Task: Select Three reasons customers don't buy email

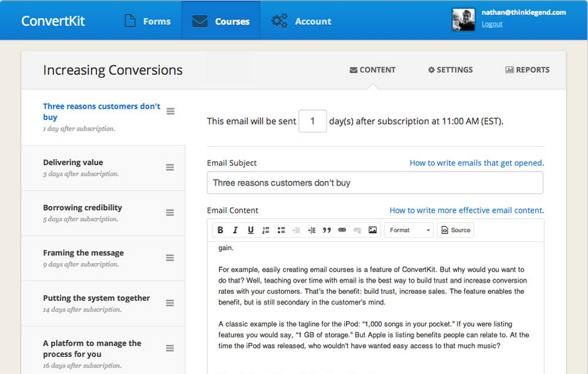Action: 102,117
